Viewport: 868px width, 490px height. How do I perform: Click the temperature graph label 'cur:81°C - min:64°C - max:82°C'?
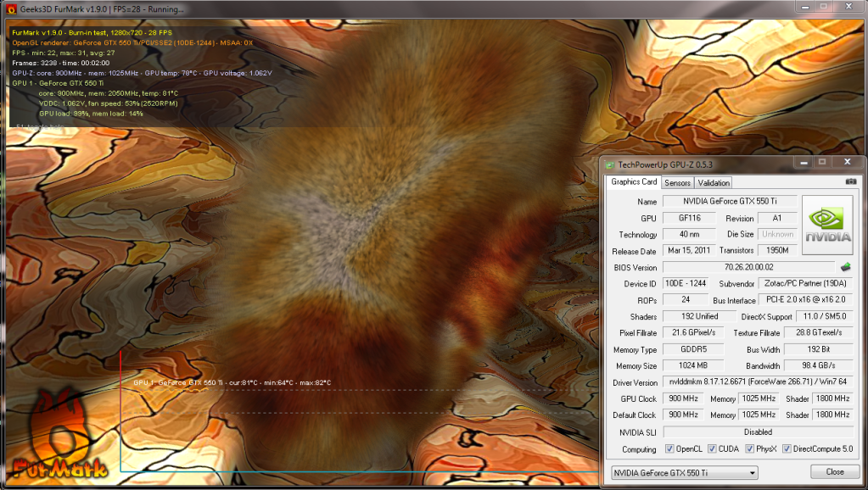click(x=232, y=382)
